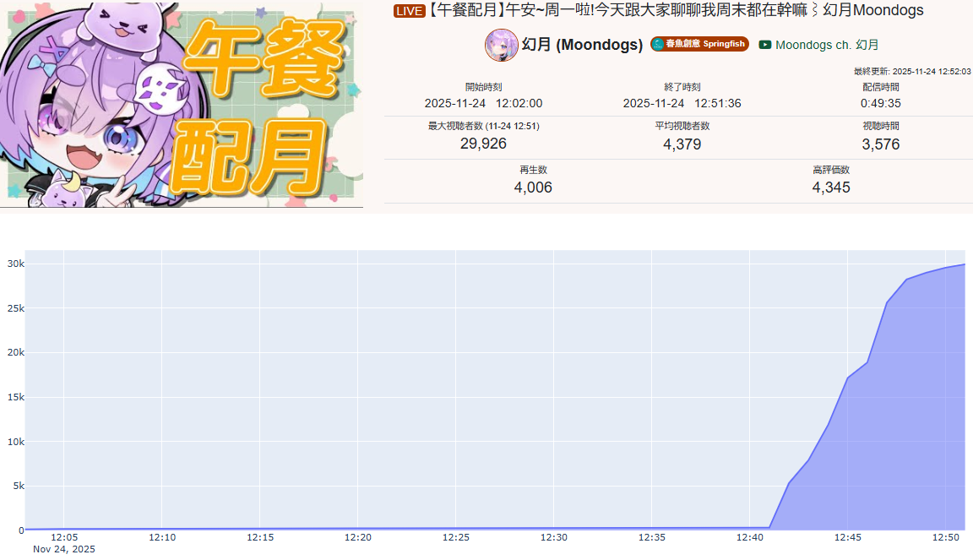This screenshot has height=560, width=973.
Task: Click the 12:05 x-axis tick label
Action: tap(64, 537)
